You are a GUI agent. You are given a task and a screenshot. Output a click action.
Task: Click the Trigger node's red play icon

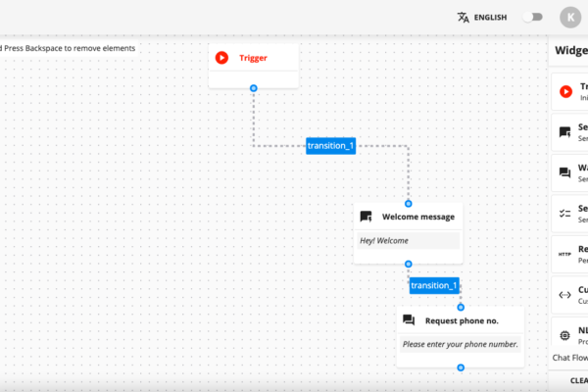pos(221,58)
